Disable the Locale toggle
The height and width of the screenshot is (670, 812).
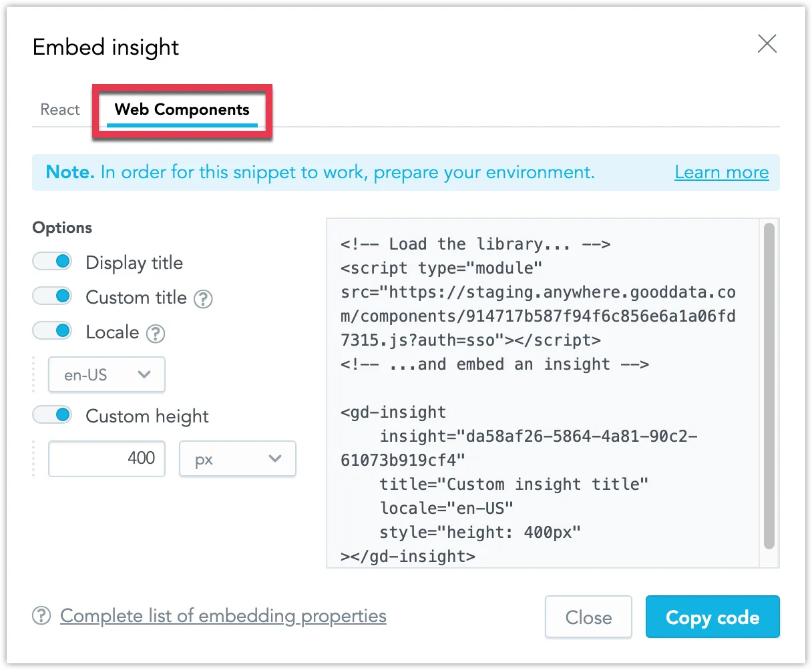pos(52,330)
